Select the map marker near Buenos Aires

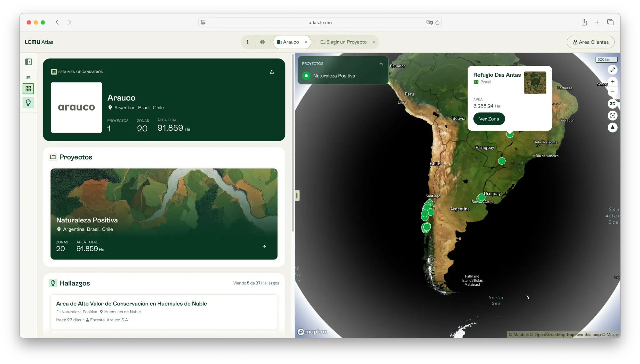pos(481,197)
